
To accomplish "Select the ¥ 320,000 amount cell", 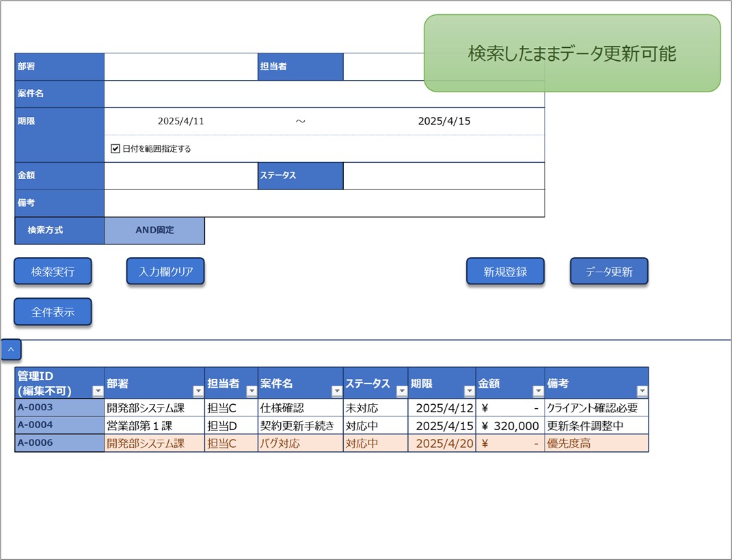I will pyautogui.click(x=511, y=425).
